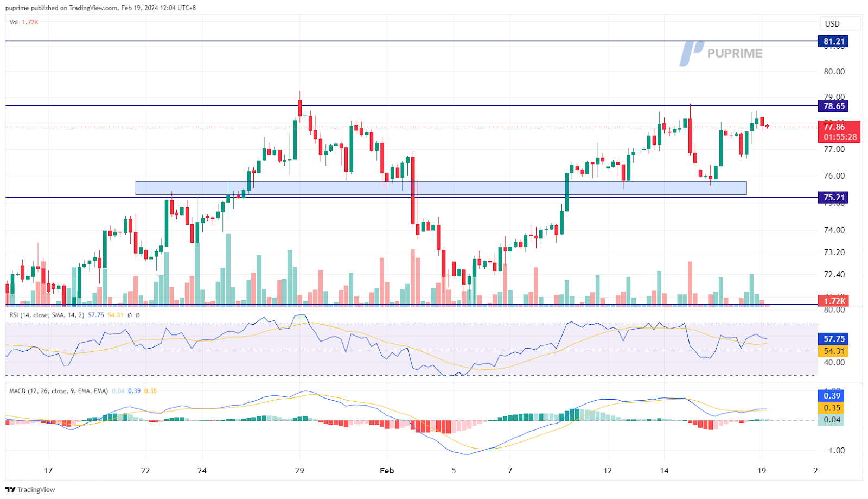Select the RSI indicator legend title
The width and height of the screenshot is (868, 499).
[x=47, y=314]
